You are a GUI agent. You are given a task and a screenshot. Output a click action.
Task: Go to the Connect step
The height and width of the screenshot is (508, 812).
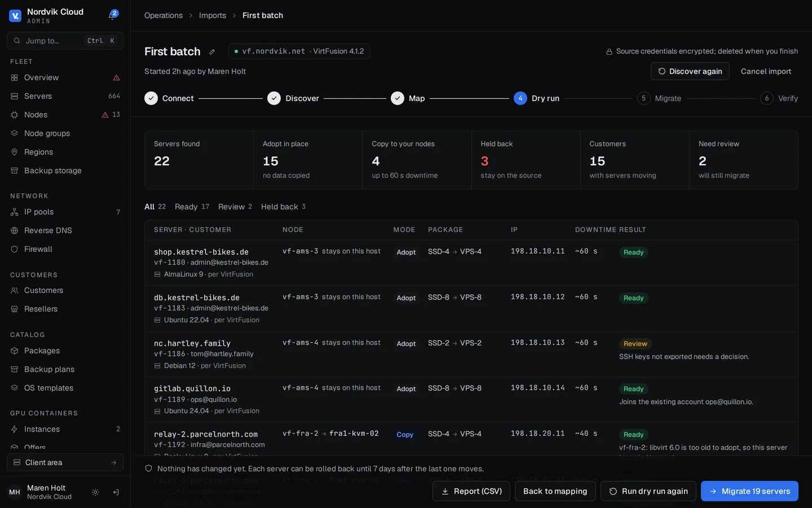[x=169, y=98]
